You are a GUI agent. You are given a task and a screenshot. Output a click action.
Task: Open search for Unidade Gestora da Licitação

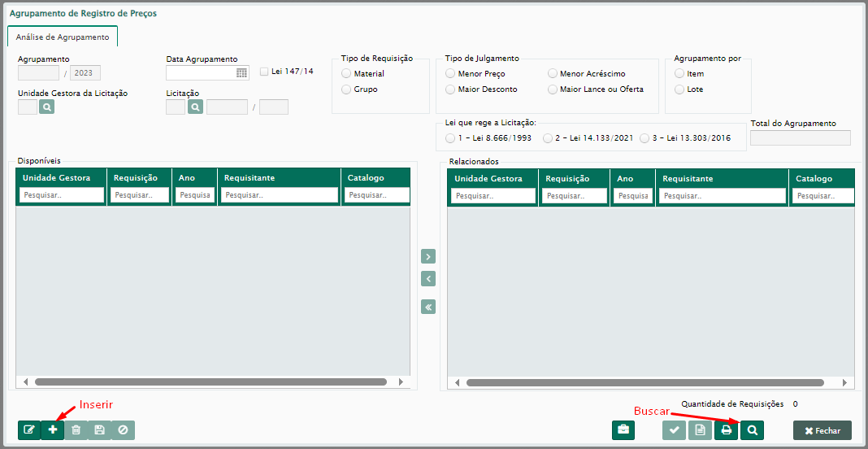46,107
